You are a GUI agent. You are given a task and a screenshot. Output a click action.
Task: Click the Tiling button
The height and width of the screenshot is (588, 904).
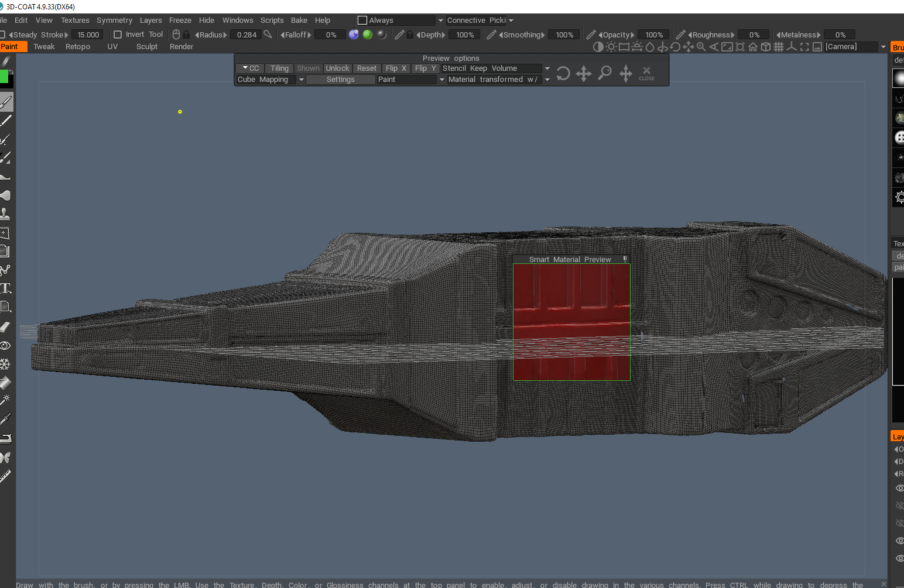point(279,68)
